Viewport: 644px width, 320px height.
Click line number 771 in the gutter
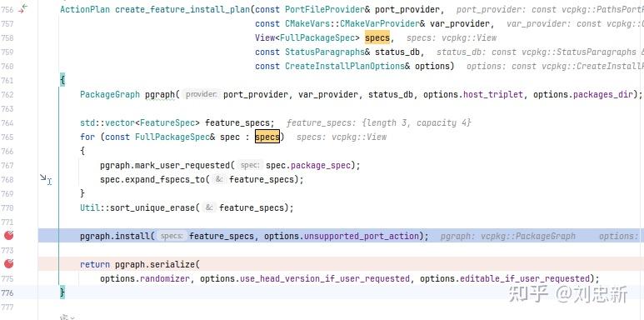[7, 222]
